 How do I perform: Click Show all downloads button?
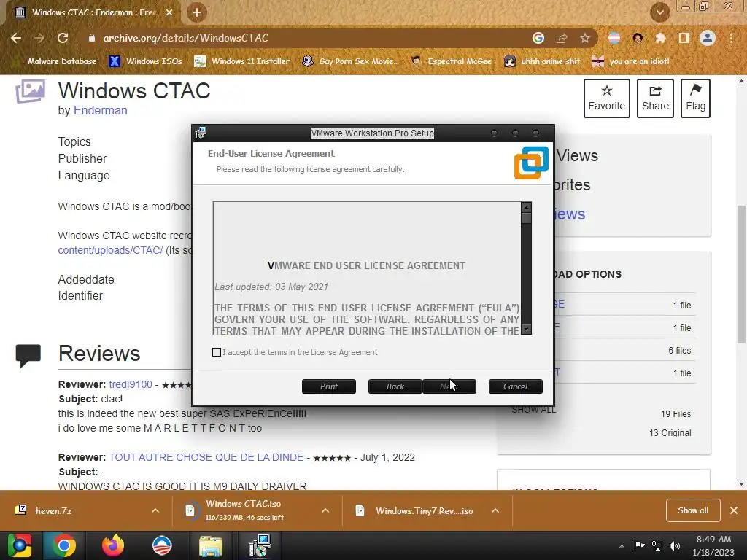coord(693,510)
